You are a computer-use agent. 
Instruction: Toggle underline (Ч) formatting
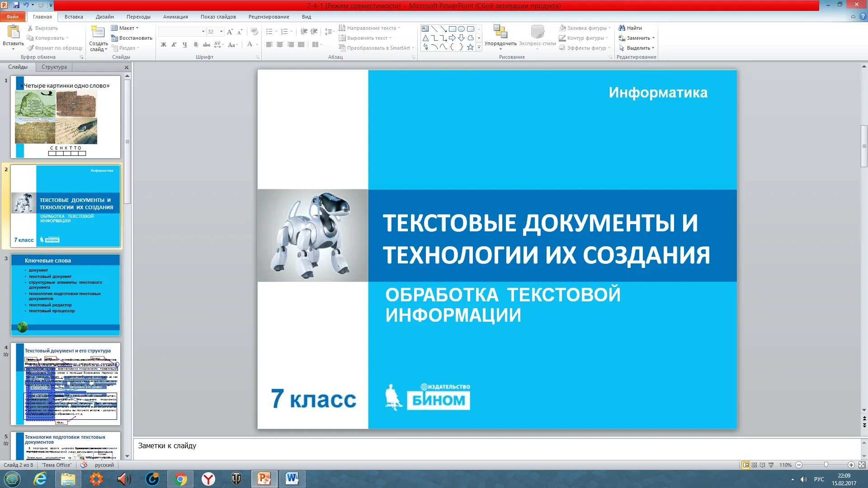tap(184, 45)
